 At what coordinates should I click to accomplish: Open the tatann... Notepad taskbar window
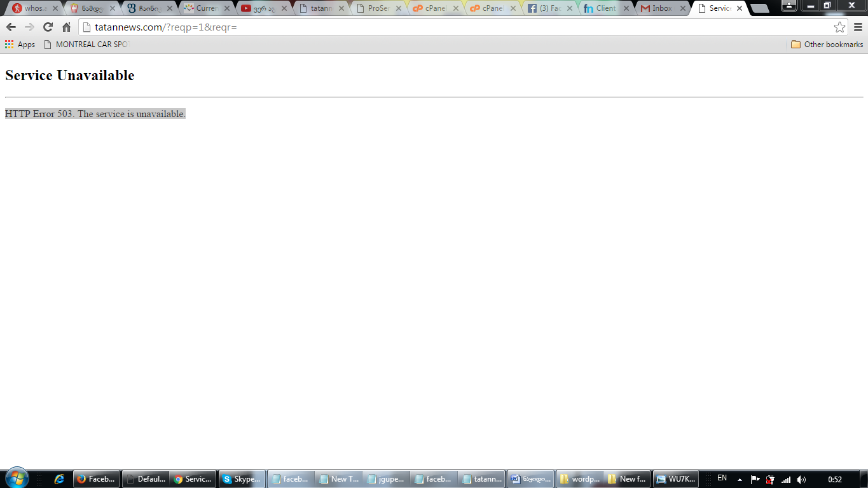[482, 479]
